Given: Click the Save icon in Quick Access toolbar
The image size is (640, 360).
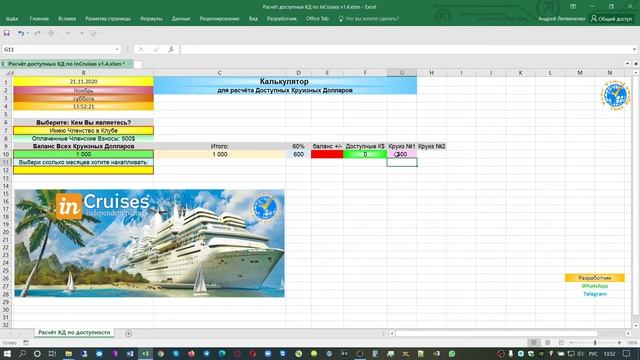Looking at the screenshot, I should [x=7, y=33].
